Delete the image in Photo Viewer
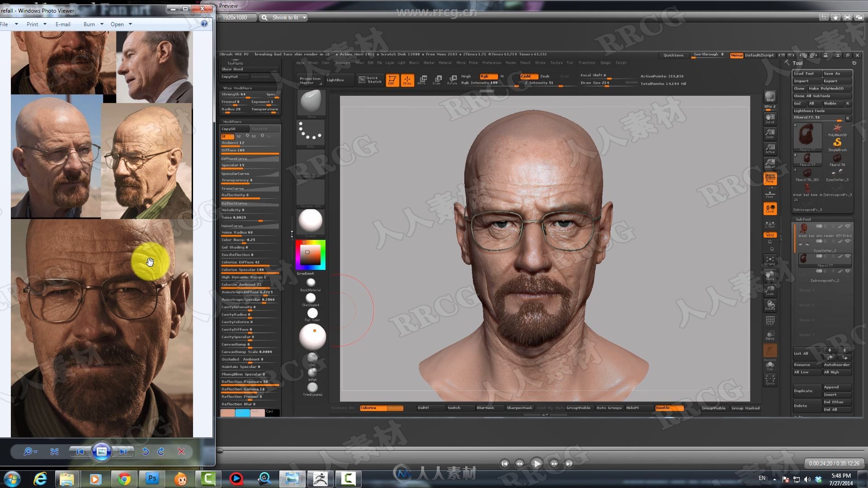 click(x=181, y=451)
